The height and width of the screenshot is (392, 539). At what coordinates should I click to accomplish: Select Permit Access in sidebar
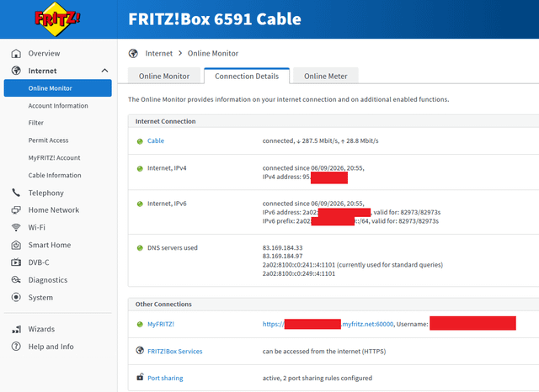click(x=48, y=140)
